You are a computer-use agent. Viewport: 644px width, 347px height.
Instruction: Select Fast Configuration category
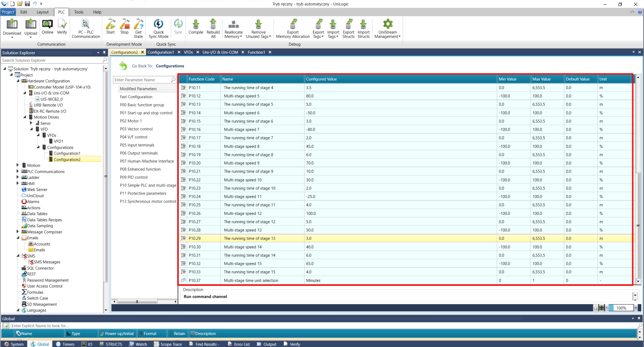point(136,97)
